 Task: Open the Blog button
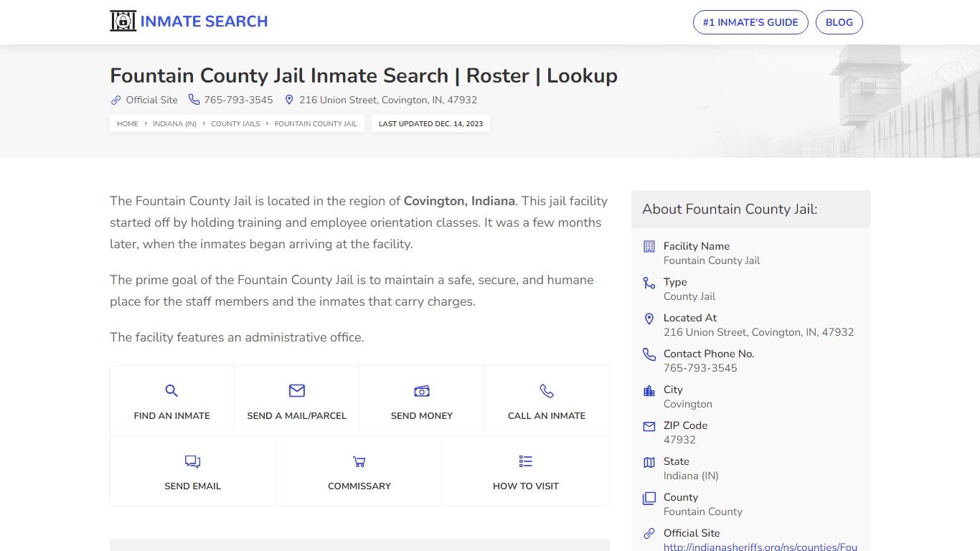pyautogui.click(x=839, y=22)
